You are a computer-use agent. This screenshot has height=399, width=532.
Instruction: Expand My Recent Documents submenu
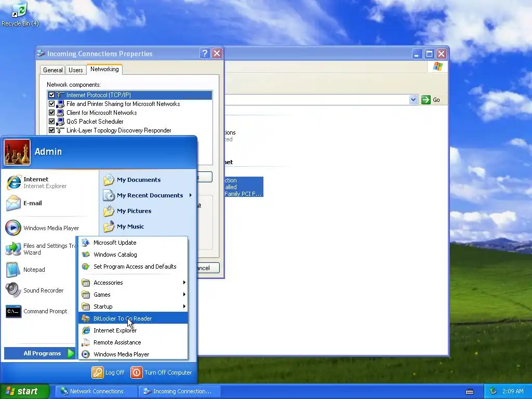tap(148, 195)
